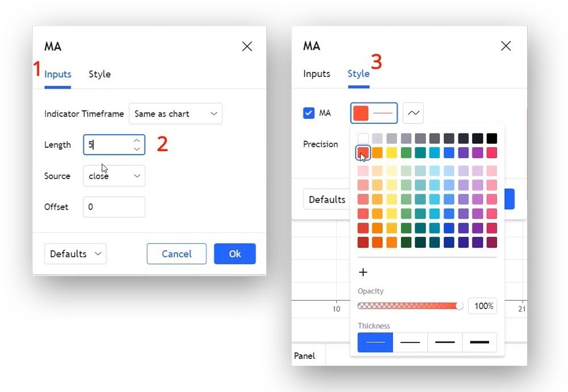
Task: Switch to Style tab in left dialog
Action: [x=99, y=74]
